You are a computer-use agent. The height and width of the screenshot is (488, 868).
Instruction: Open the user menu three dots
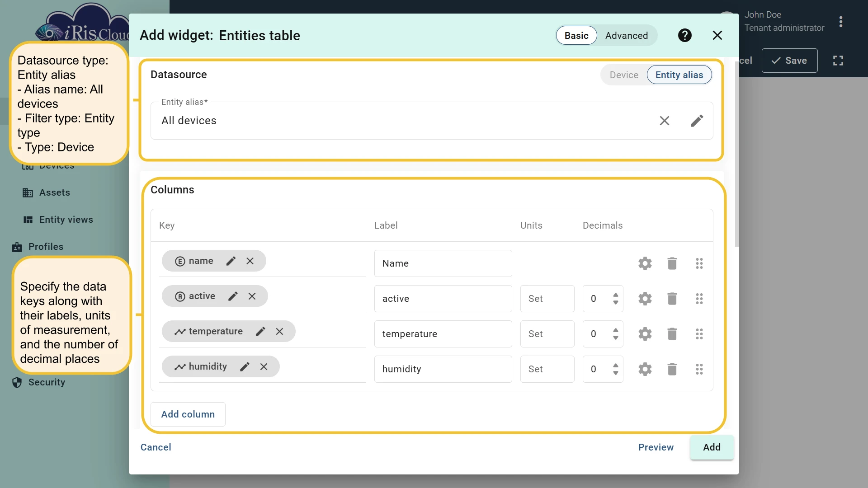[841, 22]
